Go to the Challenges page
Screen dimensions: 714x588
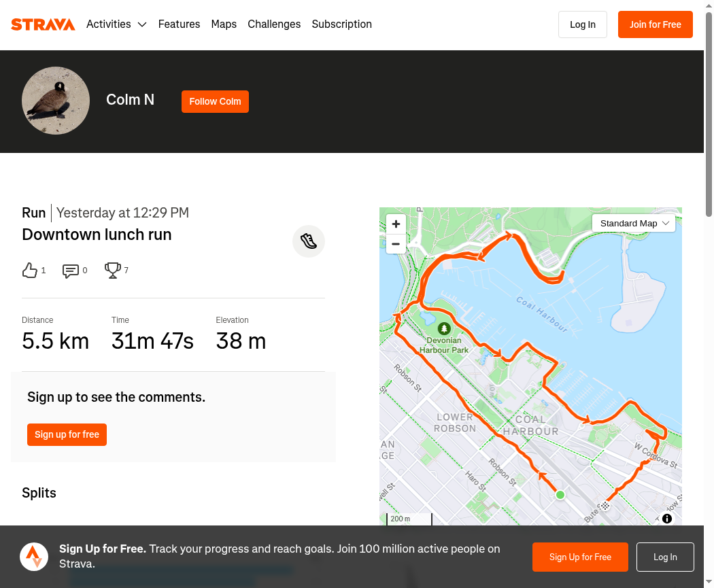pos(274,24)
